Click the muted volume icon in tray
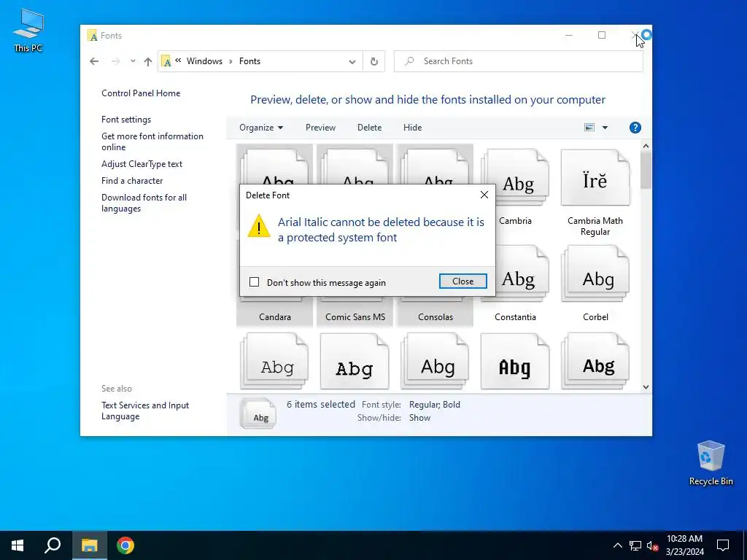The image size is (747, 560). point(653,545)
